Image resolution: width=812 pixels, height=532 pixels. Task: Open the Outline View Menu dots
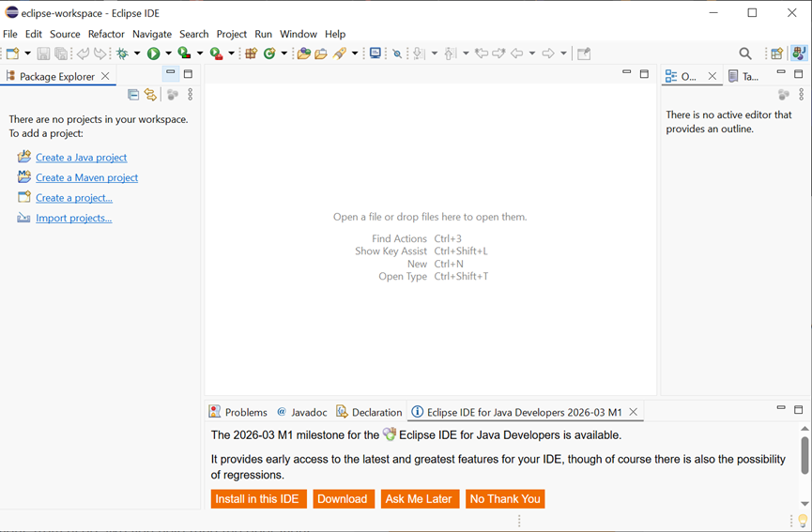click(x=801, y=94)
